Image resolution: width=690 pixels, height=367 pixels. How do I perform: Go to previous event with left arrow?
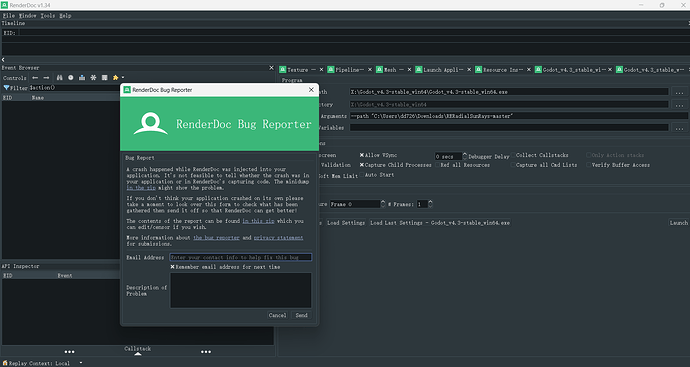click(35, 77)
